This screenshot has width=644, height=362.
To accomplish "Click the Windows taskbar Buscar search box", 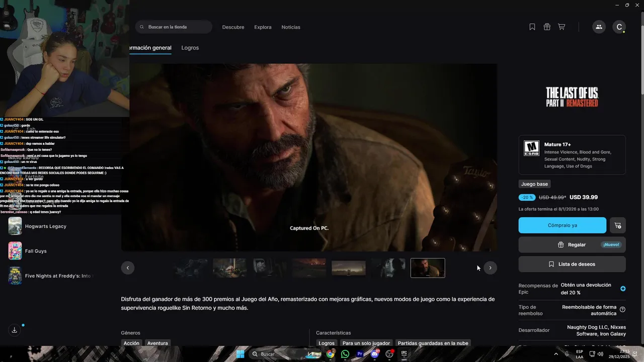I will [285, 354].
